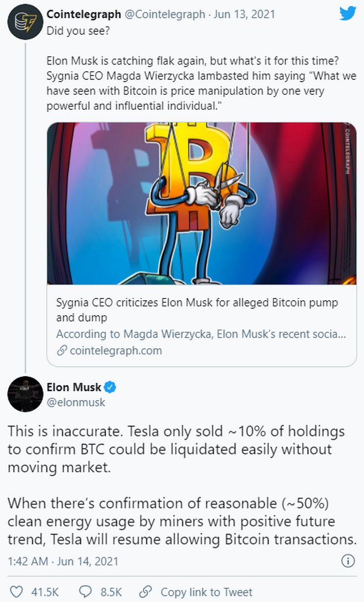Click the Twitter bird logo
The width and height of the screenshot is (364, 602).
(347, 14)
